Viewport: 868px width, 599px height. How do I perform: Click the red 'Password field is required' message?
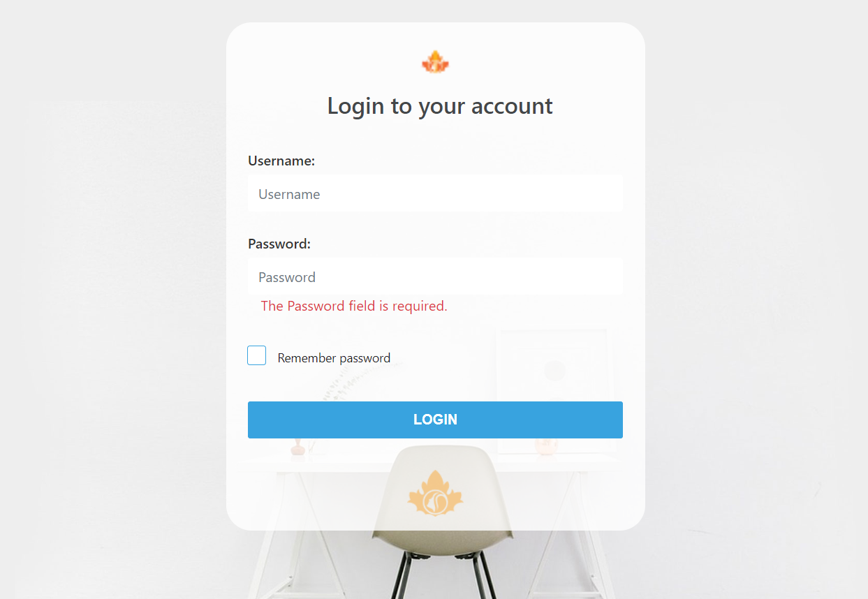[x=354, y=306]
